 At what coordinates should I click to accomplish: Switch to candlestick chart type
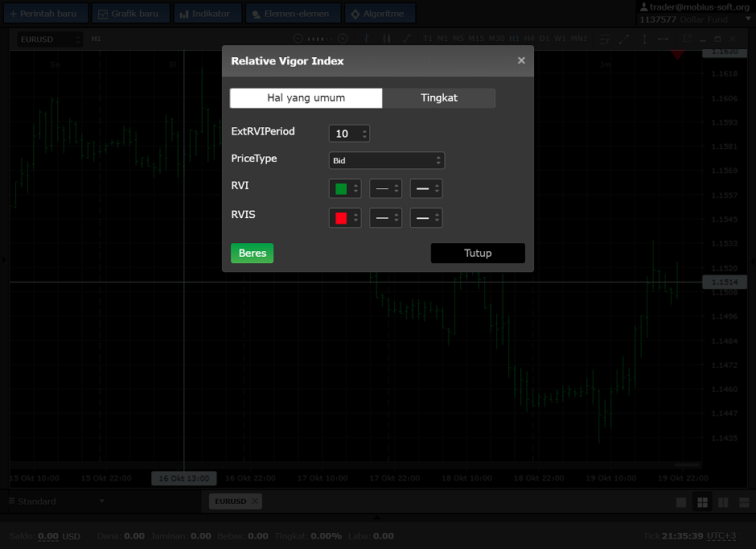387,39
